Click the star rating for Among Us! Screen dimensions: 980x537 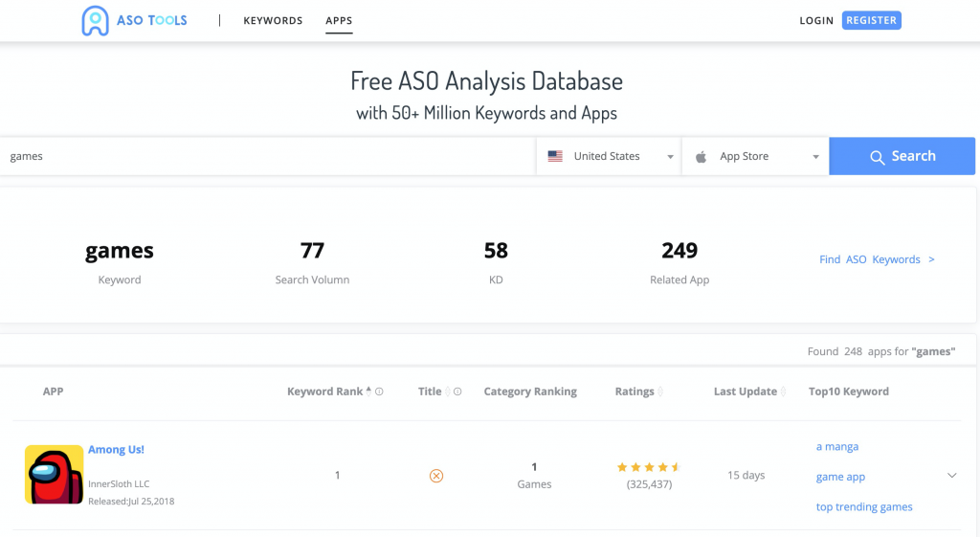(648, 467)
